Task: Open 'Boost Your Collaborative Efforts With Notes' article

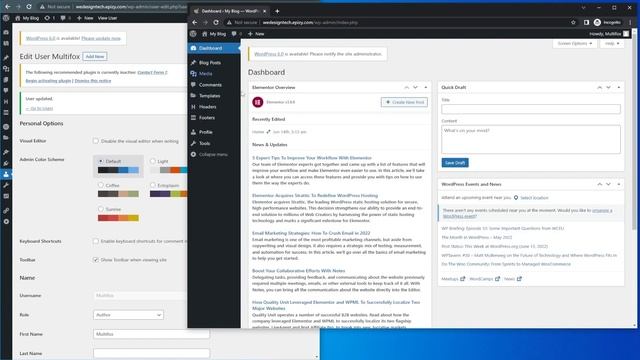Action: (x=298, y=271)
